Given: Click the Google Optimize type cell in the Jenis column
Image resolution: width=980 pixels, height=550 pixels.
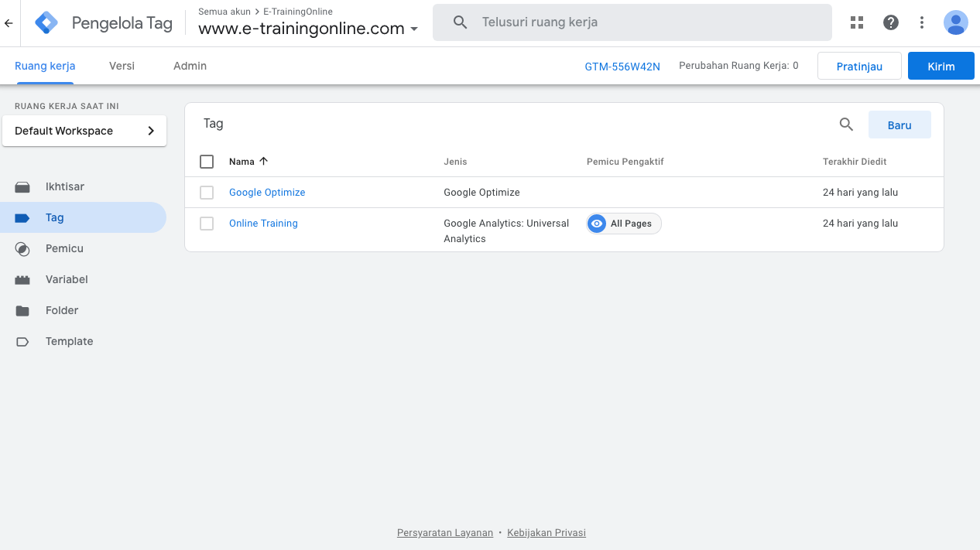Looking at the screenshot, I should 481,192.
